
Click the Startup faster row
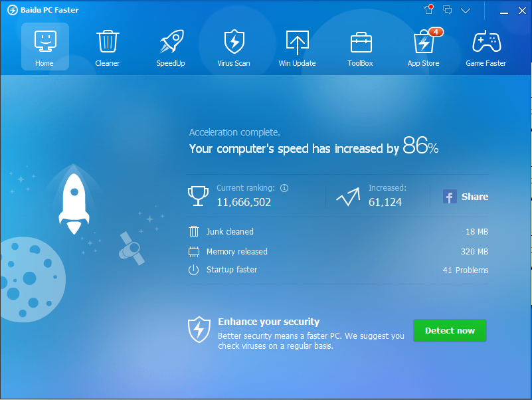tap(338, 270)
